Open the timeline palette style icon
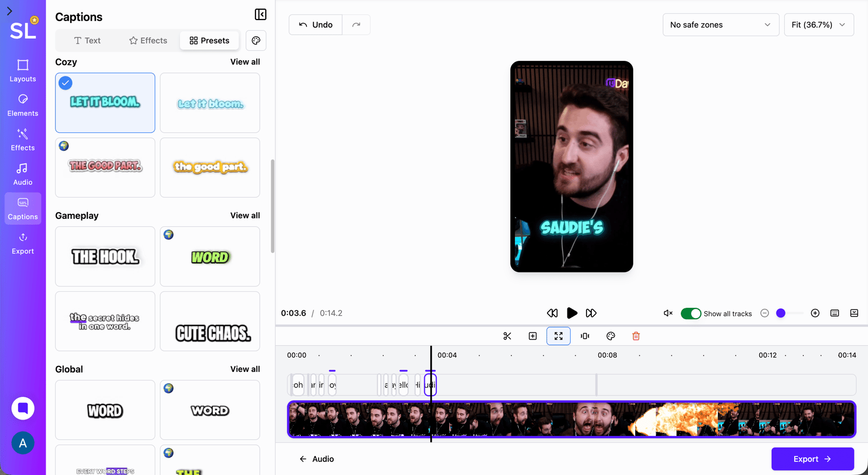868x475 pixels. click(x=610, y=336)
